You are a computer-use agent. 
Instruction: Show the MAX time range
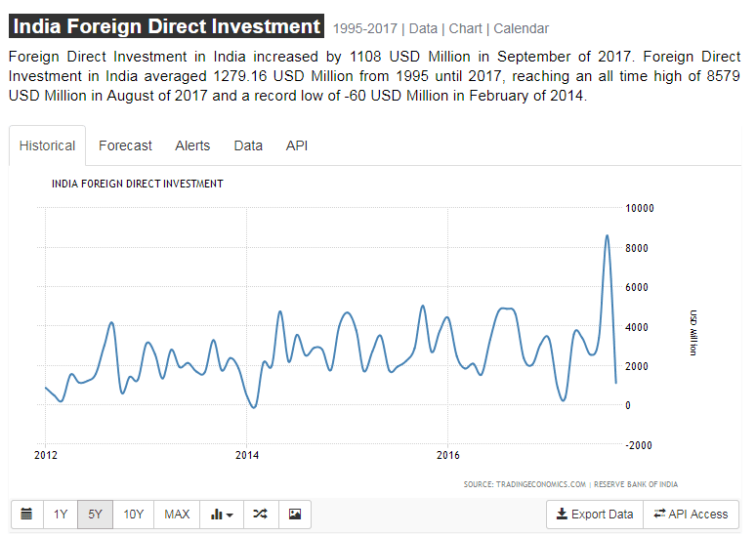(x=177, y=514)
